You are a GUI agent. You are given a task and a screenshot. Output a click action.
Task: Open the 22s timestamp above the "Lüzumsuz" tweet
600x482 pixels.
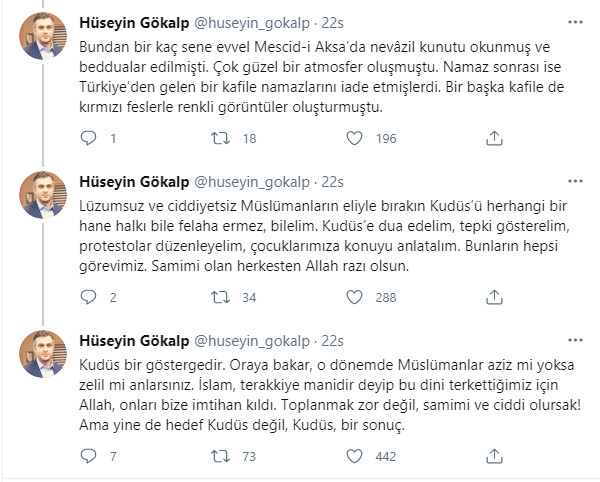tap(334, 182)
